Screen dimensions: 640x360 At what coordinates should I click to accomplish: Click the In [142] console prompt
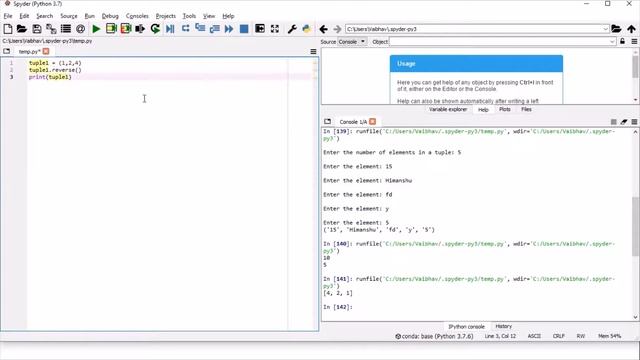(x=338, y=307)
